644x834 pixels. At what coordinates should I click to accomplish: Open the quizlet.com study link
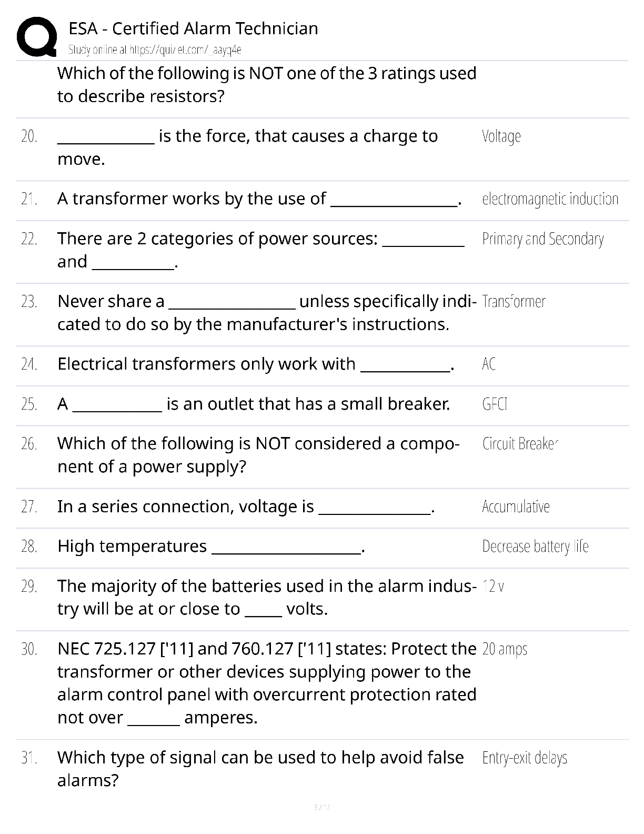[155, 50]
